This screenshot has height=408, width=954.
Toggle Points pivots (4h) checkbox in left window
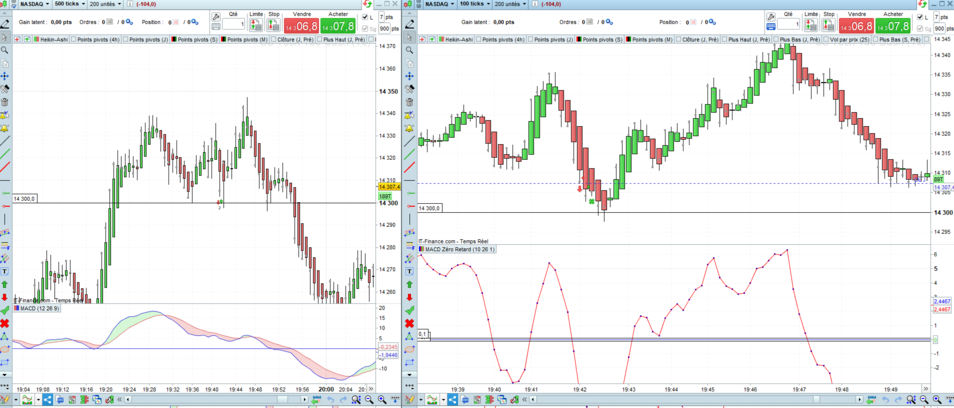click(74, 40)
